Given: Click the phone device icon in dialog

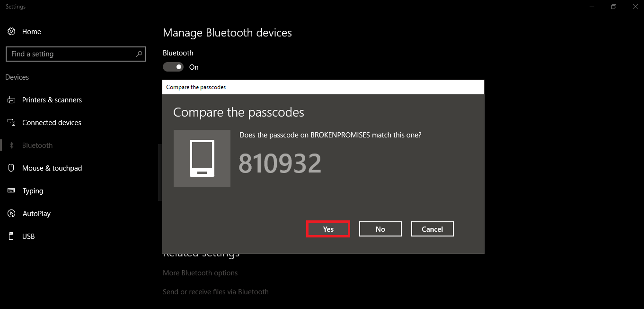Looking at the screenshot, I should [202, 158].
